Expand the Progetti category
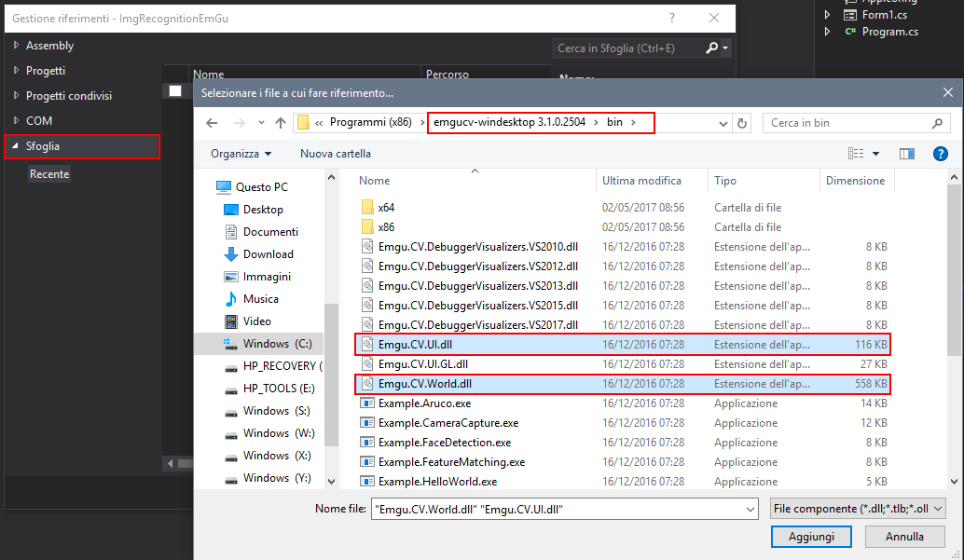This screenshot has width=964, height=560. (16, 70)
